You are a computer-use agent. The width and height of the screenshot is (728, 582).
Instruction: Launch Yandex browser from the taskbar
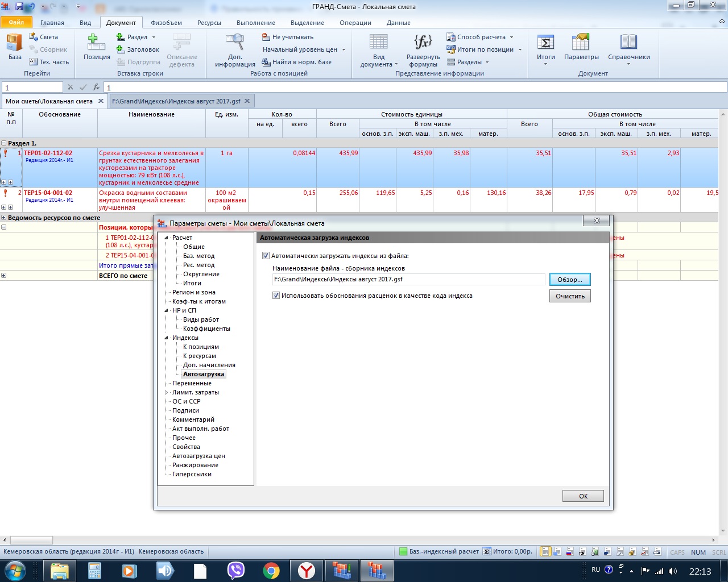click(307, 571)
